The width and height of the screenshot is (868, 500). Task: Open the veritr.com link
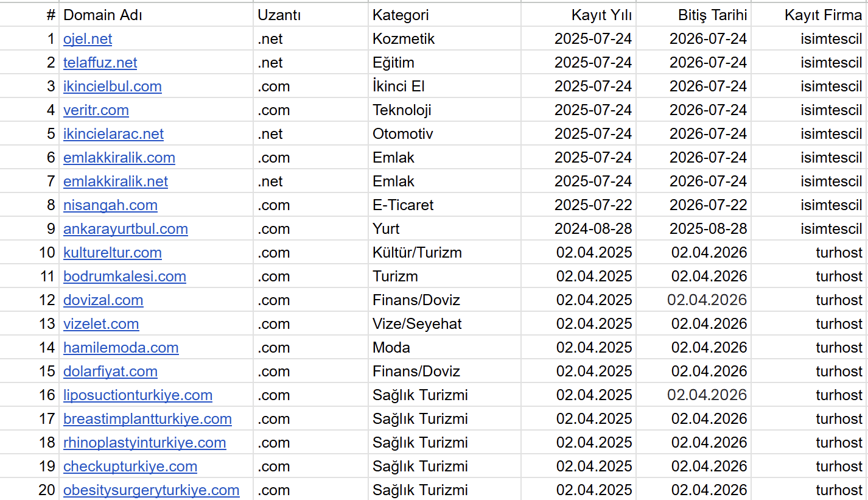pyautogui.click(x=96, y=110)
